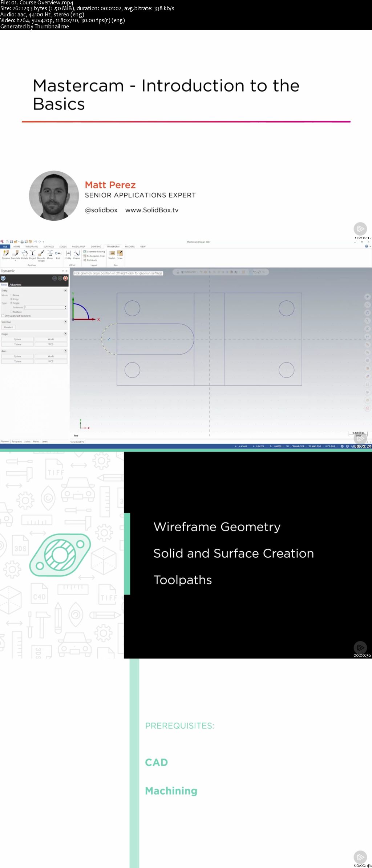Collapse the Origin section

tap(65, 334)
